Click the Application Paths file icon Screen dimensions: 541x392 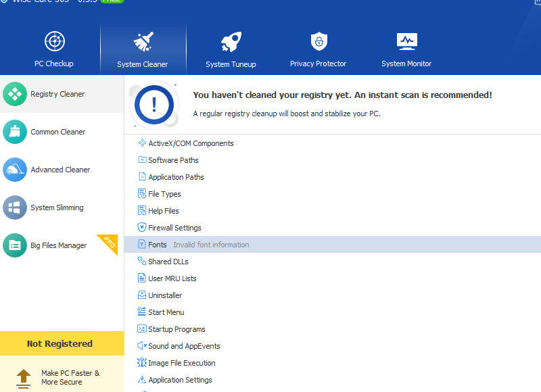[x=142, y=176]
